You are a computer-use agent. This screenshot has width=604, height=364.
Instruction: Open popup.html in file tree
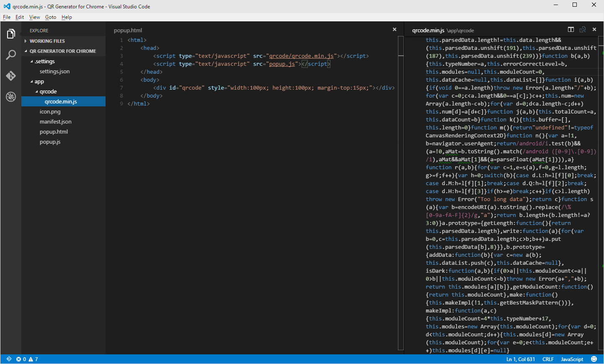point(63,132)
